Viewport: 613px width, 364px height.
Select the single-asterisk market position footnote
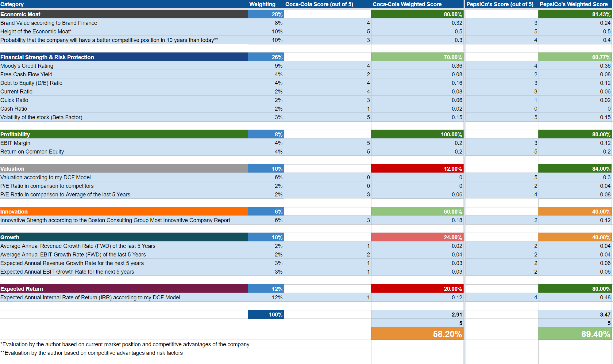pos(125,344)
